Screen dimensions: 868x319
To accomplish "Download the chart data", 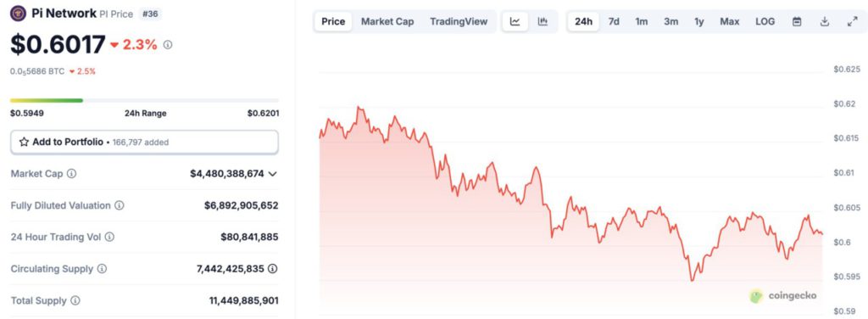I will pos(824,21).
